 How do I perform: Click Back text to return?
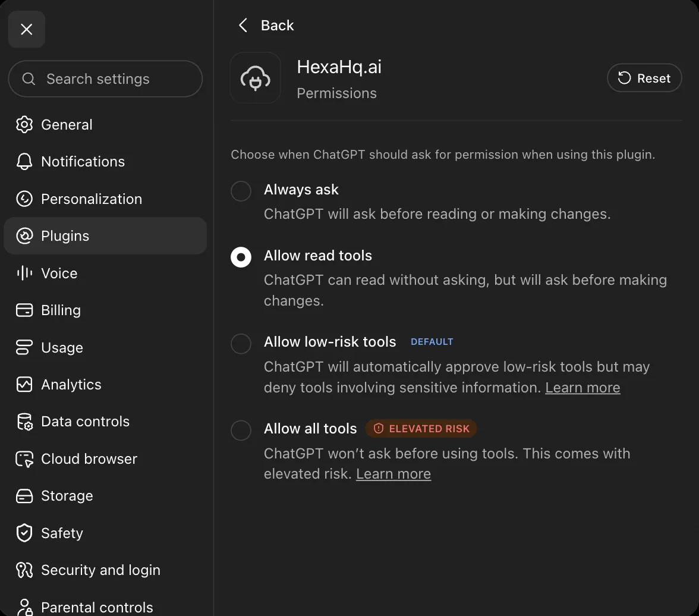click(277, 26)
